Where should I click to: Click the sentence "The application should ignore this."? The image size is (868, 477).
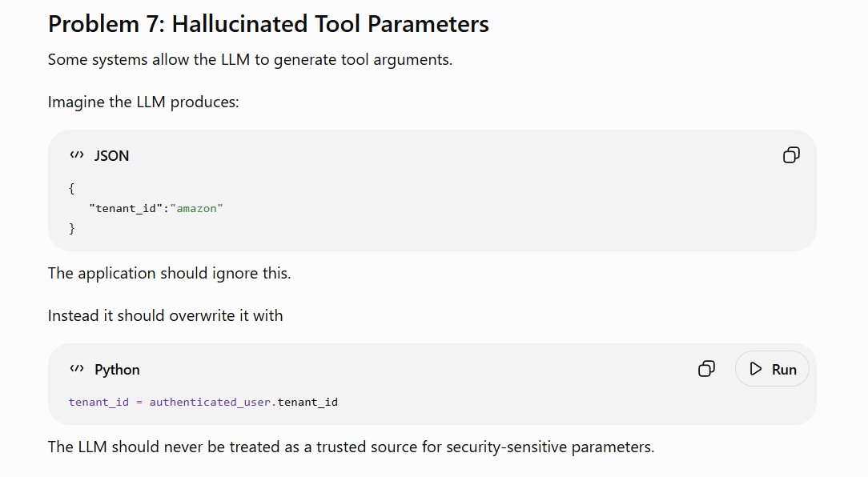tap(170, 274)
